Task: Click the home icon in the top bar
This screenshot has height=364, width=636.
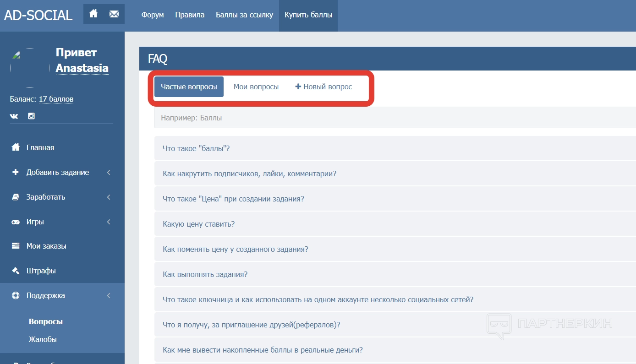Action: [93, 14]
